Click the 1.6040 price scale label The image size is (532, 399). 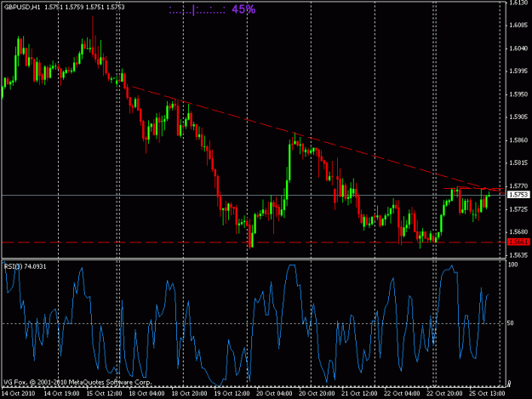[518, 48]
